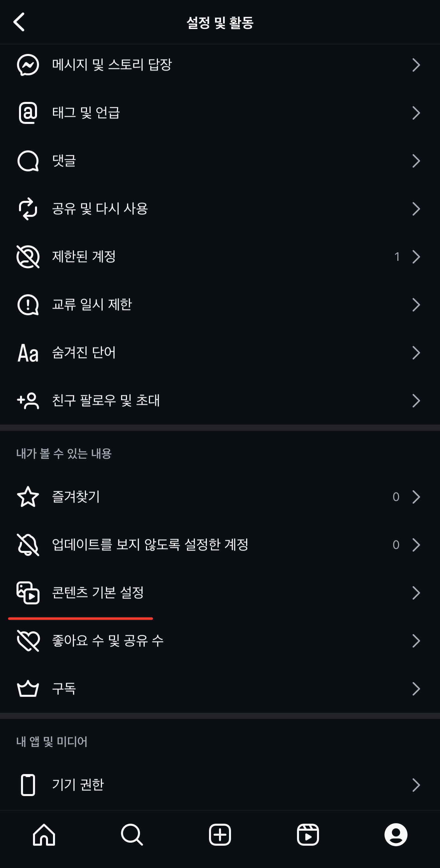
Task: Expand 숨겨진 단어 using its right chevron
Action: tap(416, 353)
